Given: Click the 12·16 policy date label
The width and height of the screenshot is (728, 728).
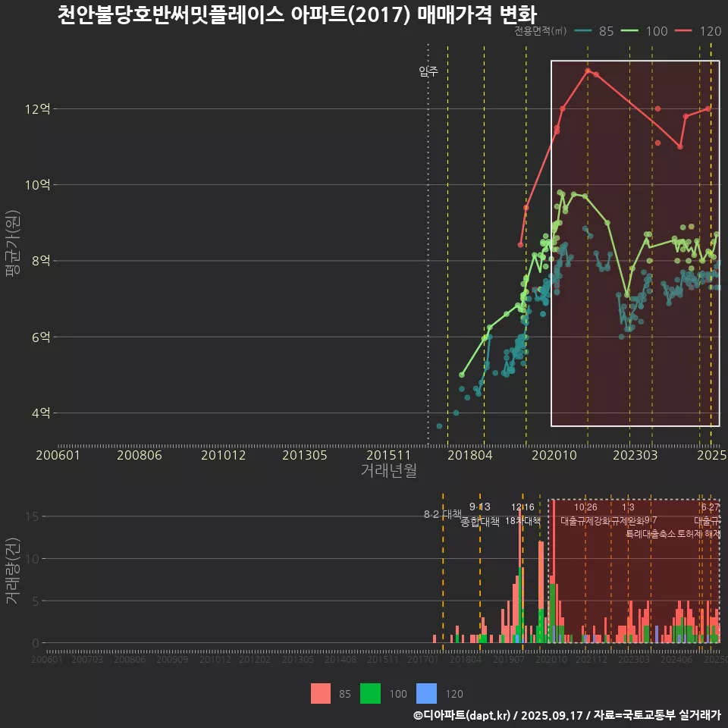Looking at the screenshot, I should pyautogui.click(x=522, y=507).
